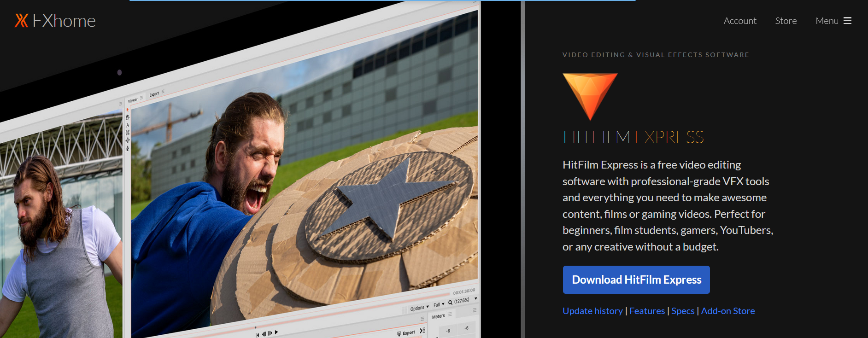Click the Download HitFilm Express button

click(636, 280)
